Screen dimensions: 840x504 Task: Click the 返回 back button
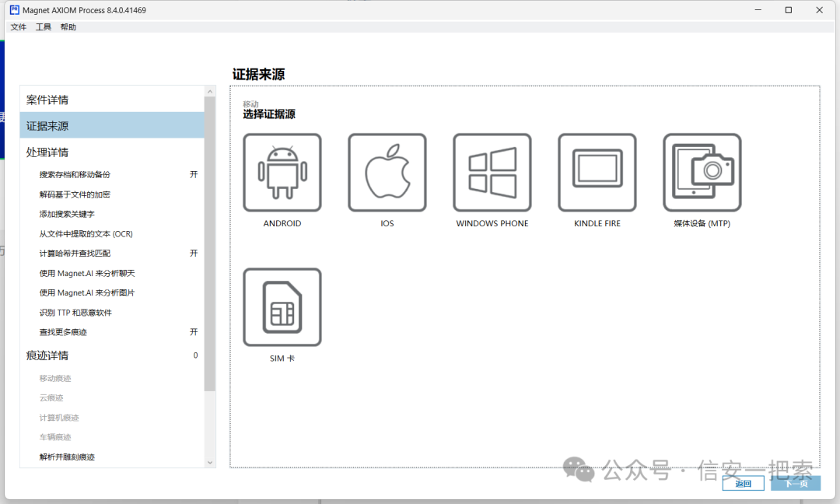(743, 484)
